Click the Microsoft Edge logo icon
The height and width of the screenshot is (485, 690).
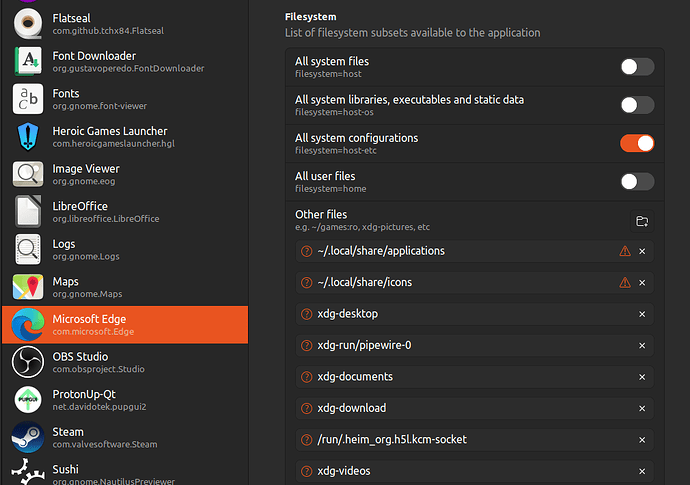[28, 325]
